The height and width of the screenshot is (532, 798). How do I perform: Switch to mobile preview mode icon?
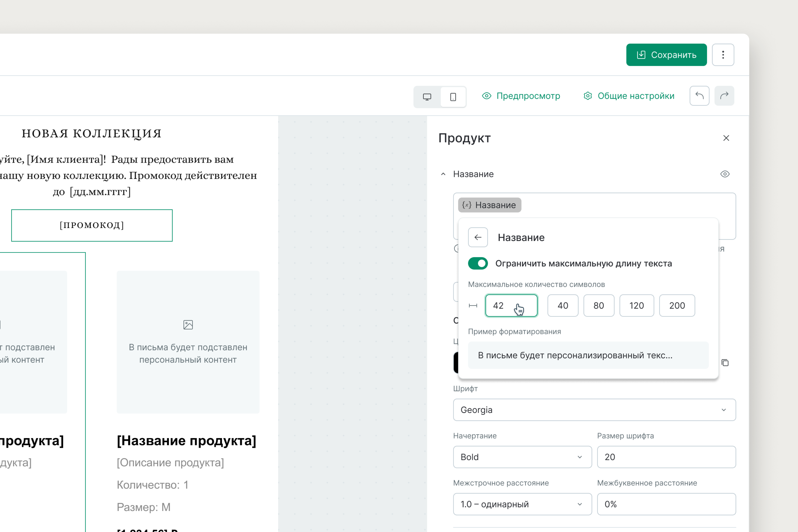(453, 97)
